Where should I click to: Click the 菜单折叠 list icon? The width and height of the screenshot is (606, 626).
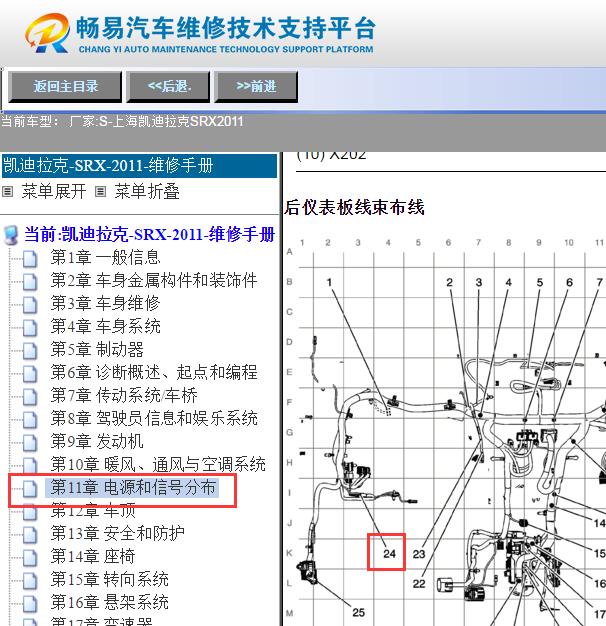tap(100, 192)
